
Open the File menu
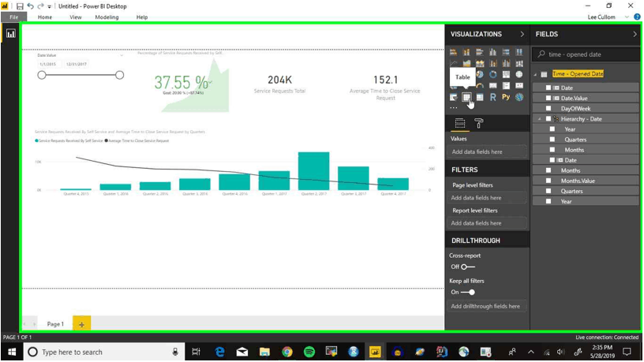click(x=14, y=17)
